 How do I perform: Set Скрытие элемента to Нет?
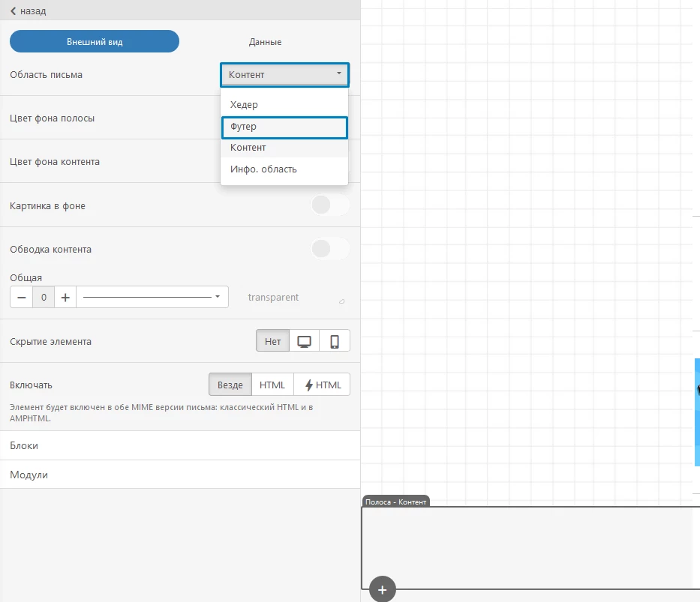[x=273, y=341]
